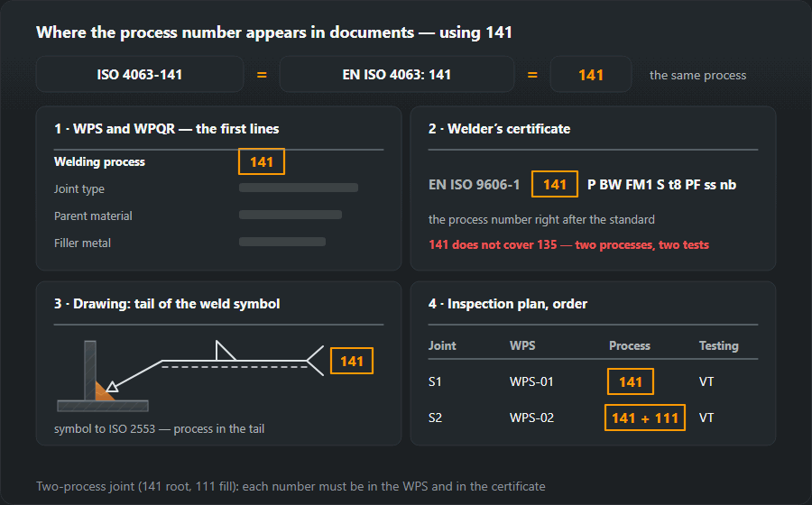Click the placeholder bar next to Filler metal
The width and height of the screenshot is (812, 505).
tap(282, 241)
